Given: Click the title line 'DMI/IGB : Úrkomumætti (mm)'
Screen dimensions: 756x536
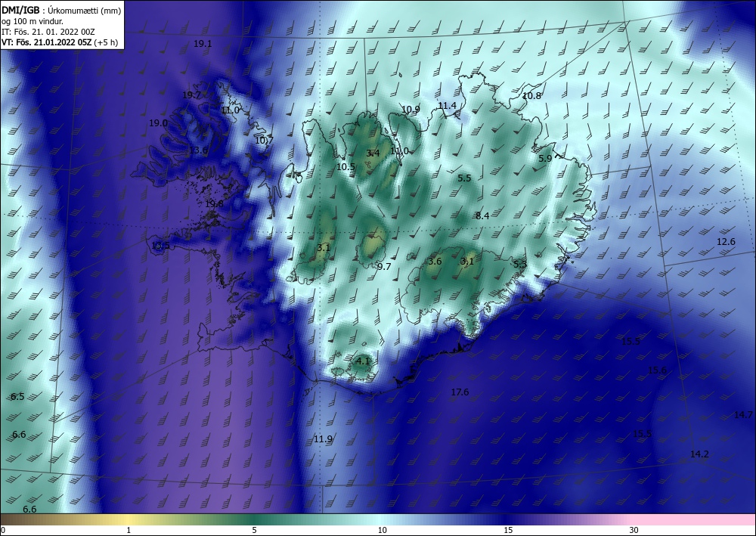Looking at the screenshot, I should tap(61, 10).
